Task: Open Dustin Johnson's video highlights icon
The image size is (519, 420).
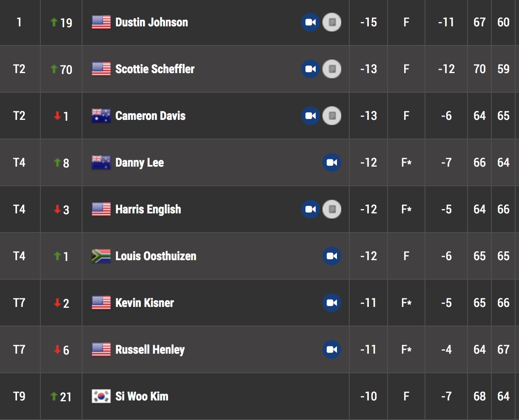Action: tap(311, 22)
